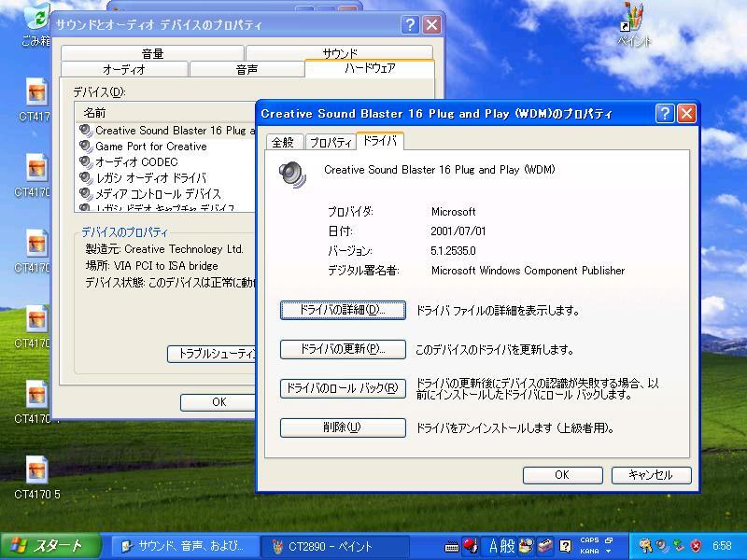This screenshot has width=747, height=560.
Task: Click the date value 2001/07/01
Action: [x=458, y=231]
